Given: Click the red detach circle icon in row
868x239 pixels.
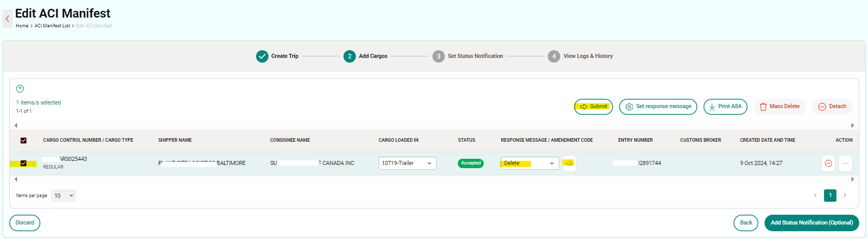Looking at the screenshot, I should click(828, 163).
